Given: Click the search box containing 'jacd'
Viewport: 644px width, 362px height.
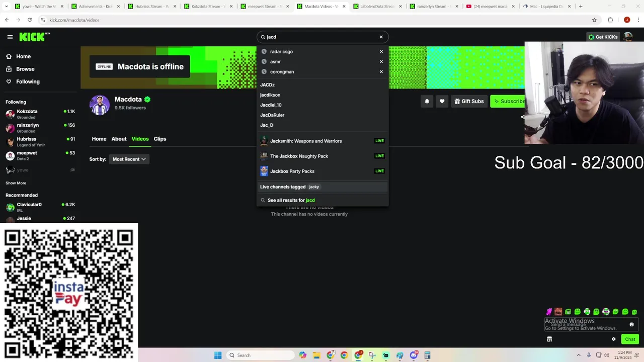Looking at the screenshot, I should pos(322,37).
